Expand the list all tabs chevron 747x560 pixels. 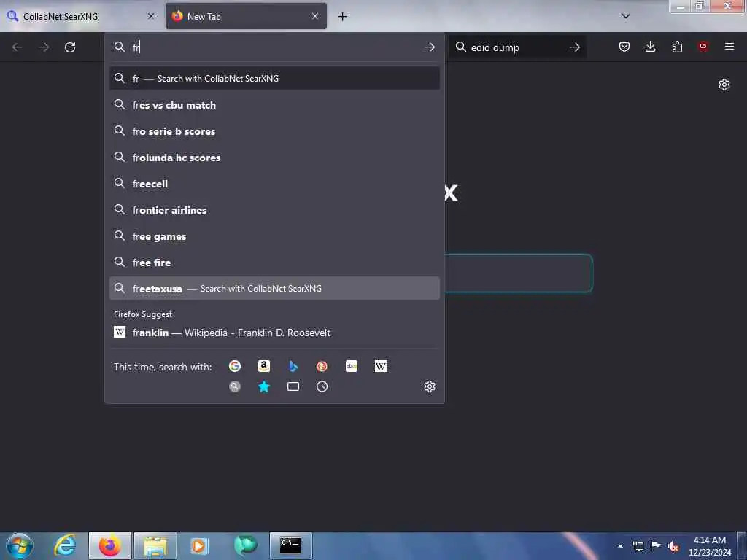click(x=626, y=16)
